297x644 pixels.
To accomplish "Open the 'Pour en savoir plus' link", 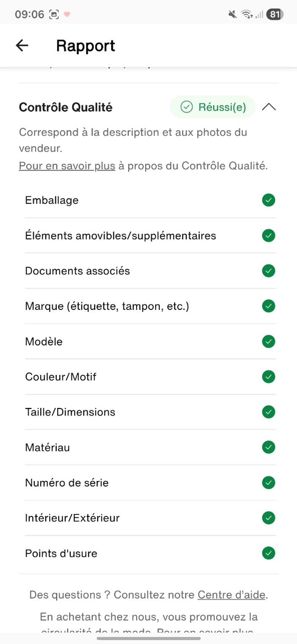I will [x=67, y=166].
